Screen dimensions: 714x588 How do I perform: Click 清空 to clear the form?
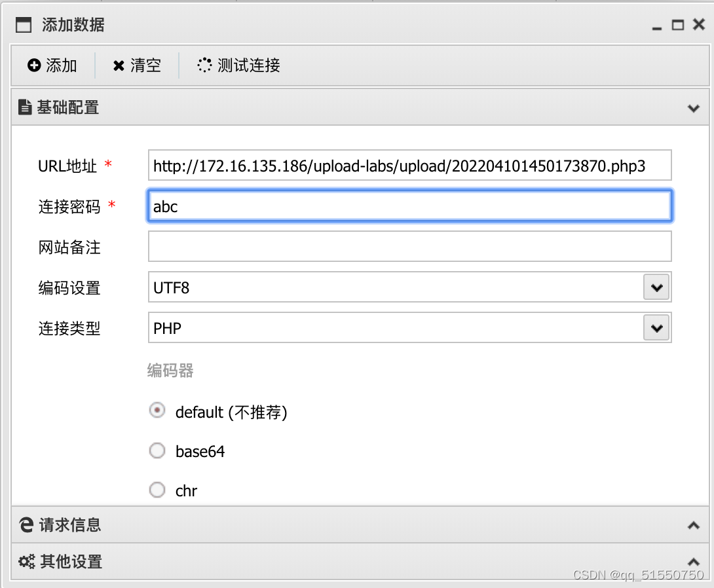coord(137,65)
